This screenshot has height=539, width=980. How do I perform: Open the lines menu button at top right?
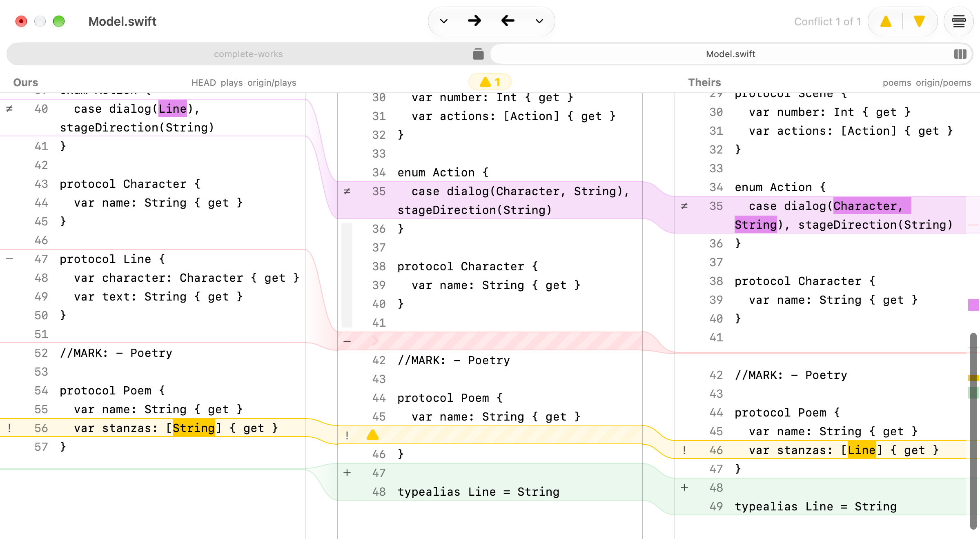click(958, 22)
